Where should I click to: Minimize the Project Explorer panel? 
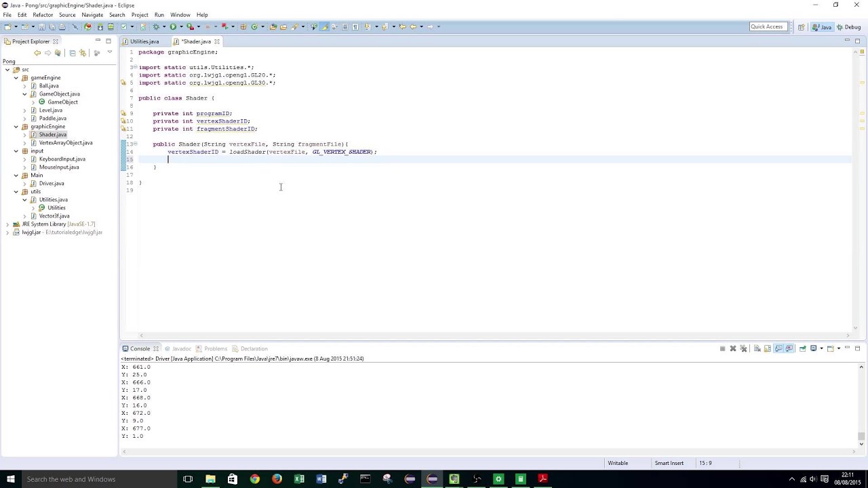pos(98,41)
